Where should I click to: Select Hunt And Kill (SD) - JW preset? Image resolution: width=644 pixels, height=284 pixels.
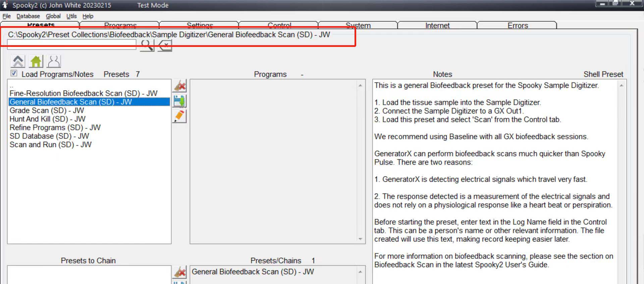[48, 119]
